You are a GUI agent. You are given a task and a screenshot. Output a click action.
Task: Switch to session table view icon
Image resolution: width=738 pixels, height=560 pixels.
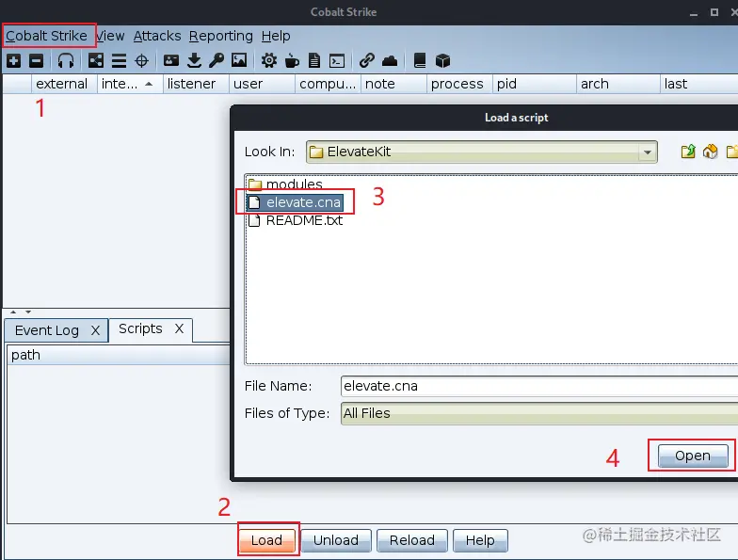119,60
